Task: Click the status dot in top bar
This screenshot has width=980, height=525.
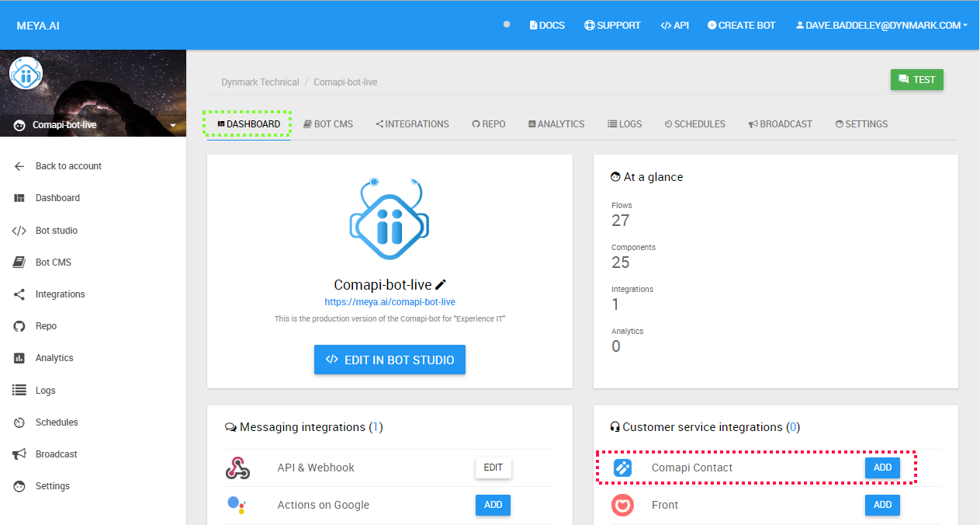Action: (x=507, y=24)
